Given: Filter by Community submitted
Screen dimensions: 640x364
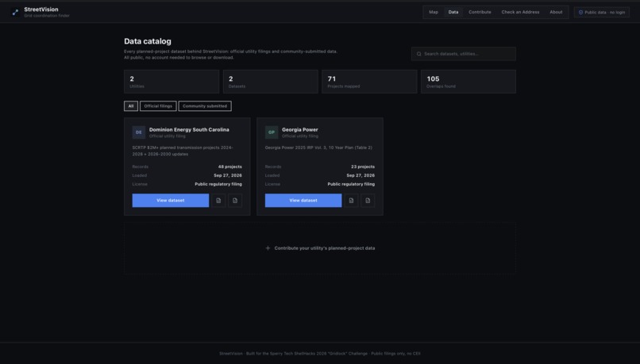Looking at the screenshot, I should pyautogui.click(x=205, y=106).
